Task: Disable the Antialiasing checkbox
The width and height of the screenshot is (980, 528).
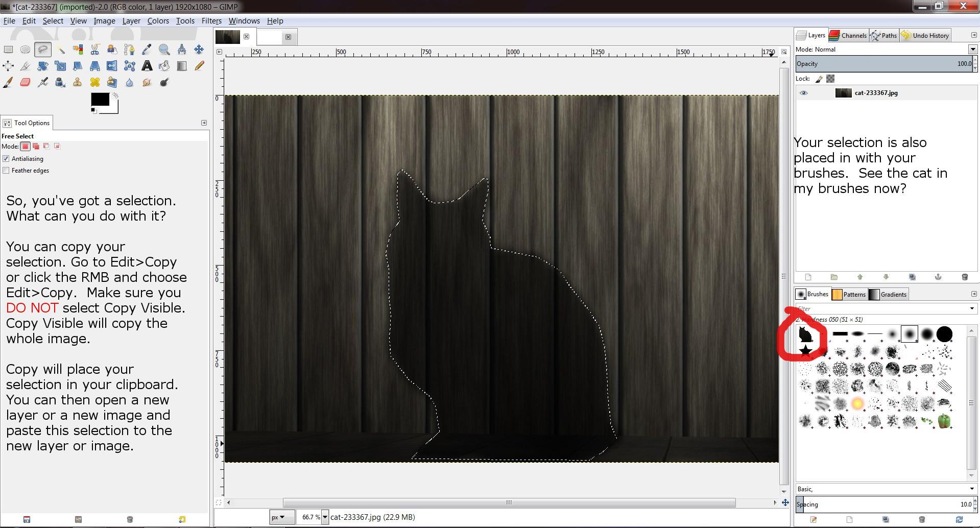Action: click(6, 159)
